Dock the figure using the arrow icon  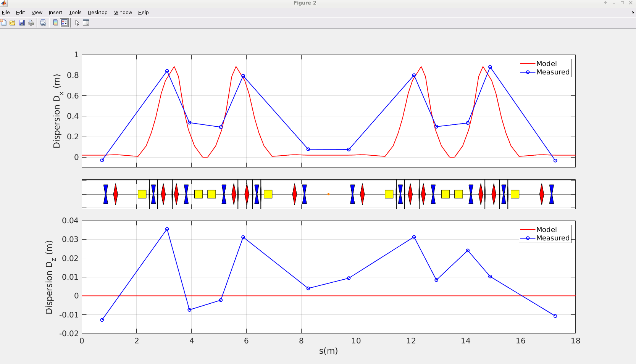click(x=633, y=13)
